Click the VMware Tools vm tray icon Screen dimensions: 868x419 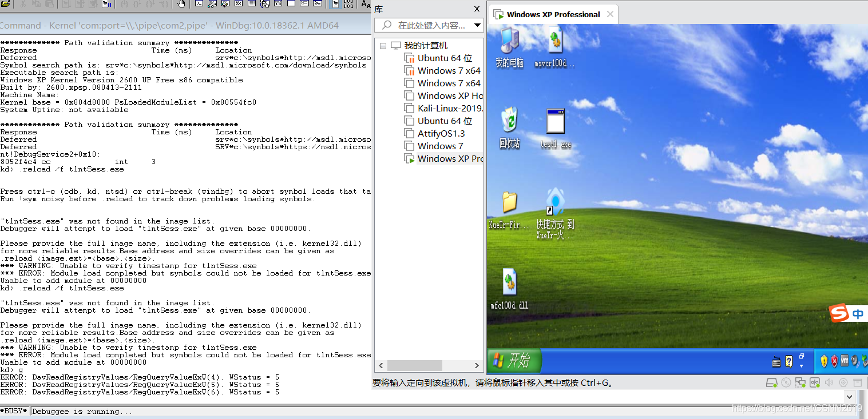click(845, 361)
